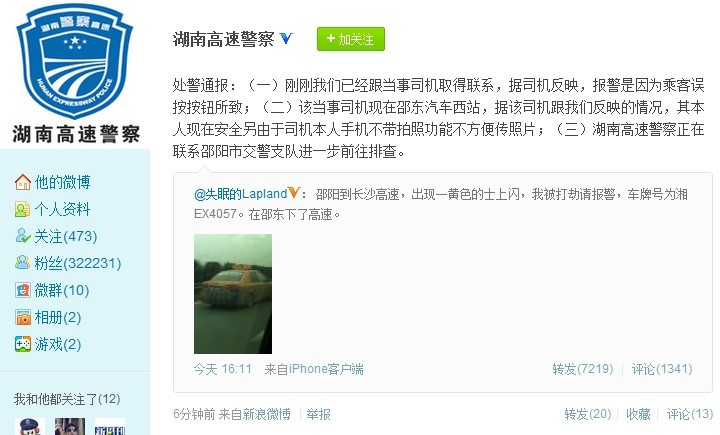Click the fans icon beside 粉丝(322231)
The height and width of the screenshot is (435, 720).
22,263
